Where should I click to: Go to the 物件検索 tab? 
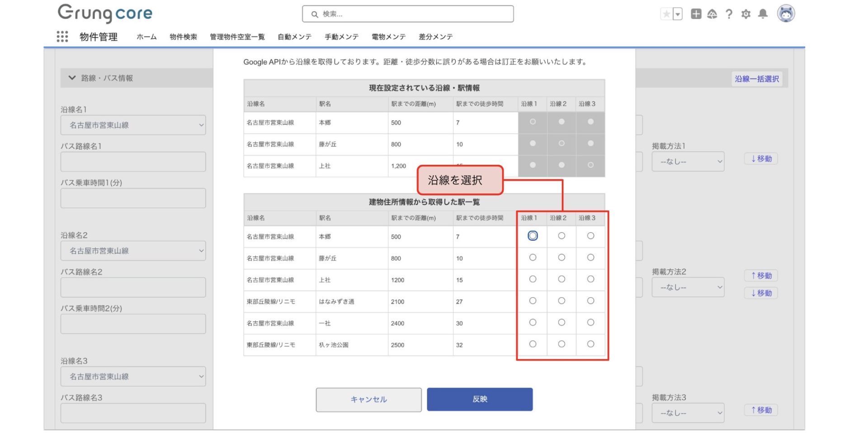(183, 37)
